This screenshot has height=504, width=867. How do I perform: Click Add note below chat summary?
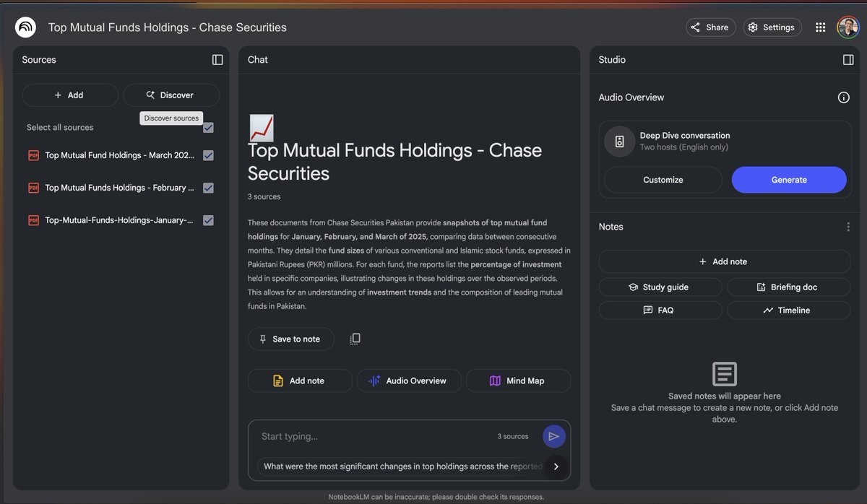[x=300, y=381]
